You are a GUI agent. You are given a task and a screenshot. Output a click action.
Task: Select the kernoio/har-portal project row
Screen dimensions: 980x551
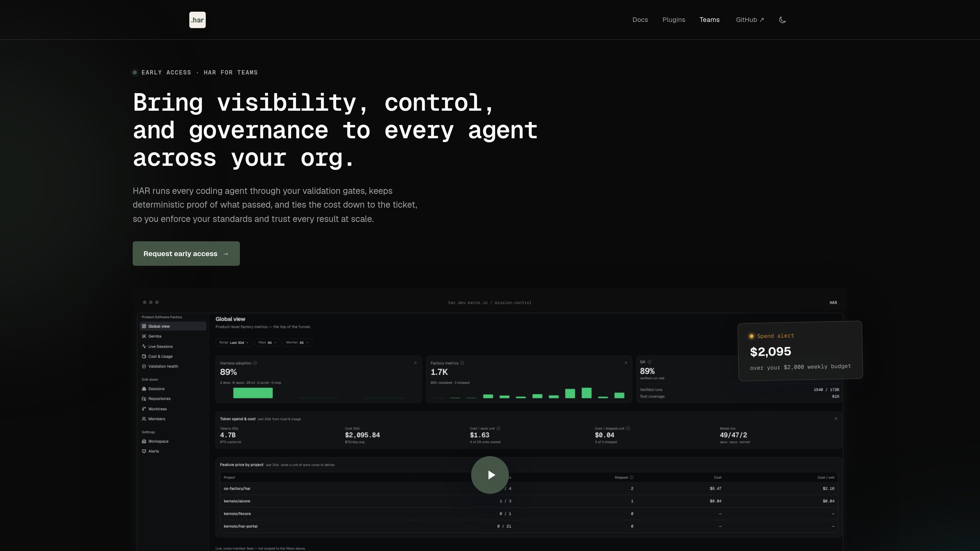pyautogui.click(x=529, y=526)
